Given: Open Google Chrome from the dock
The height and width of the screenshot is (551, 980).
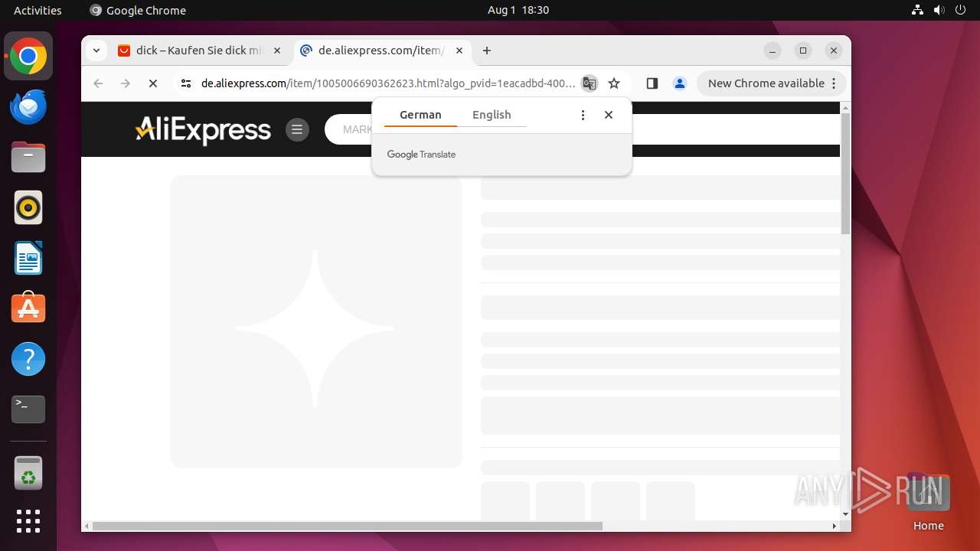Looking at the screenshot, I should 28,57.
